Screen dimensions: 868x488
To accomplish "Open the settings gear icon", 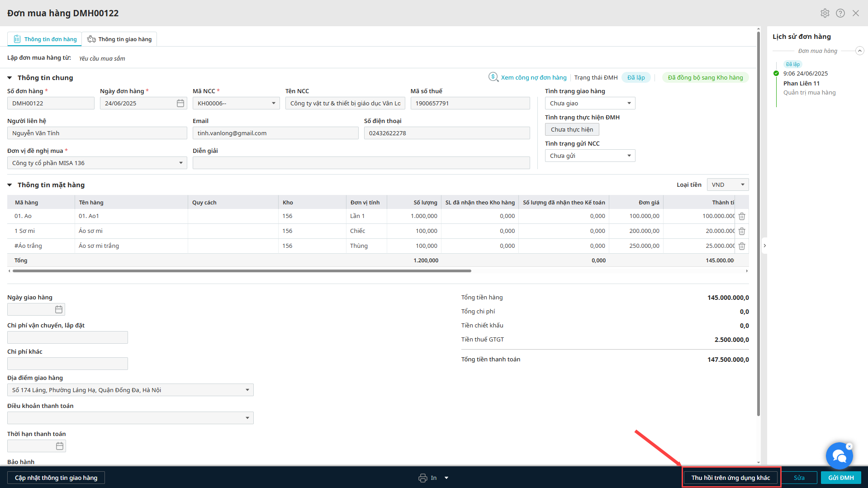I will coord(825,13).
